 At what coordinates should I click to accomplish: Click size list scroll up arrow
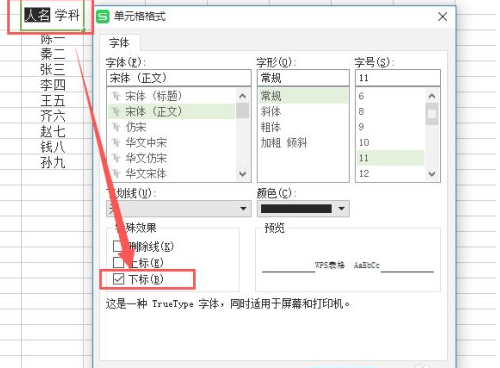[x=432, y=96]
